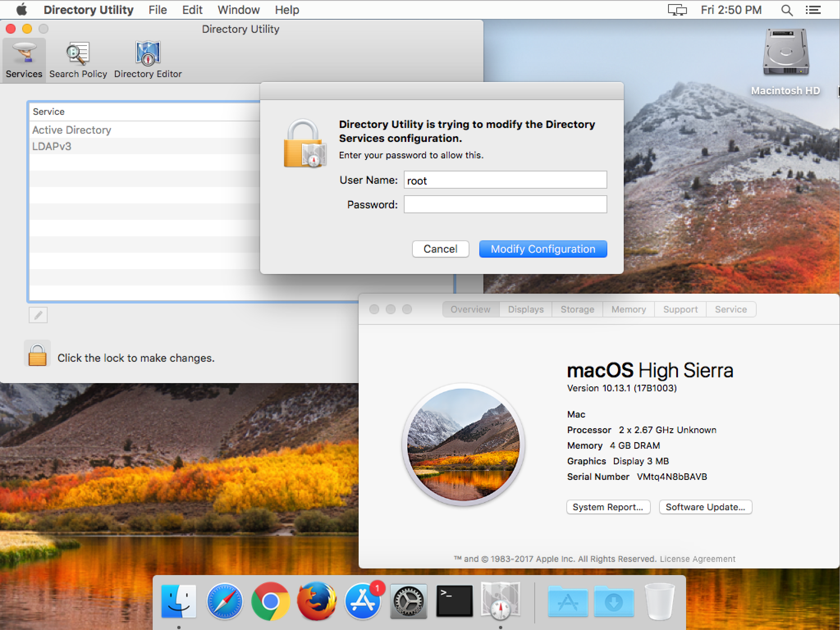Viewport: 840px width, 630px height.
Task: Click the pencil edit button
Action: 38,315
